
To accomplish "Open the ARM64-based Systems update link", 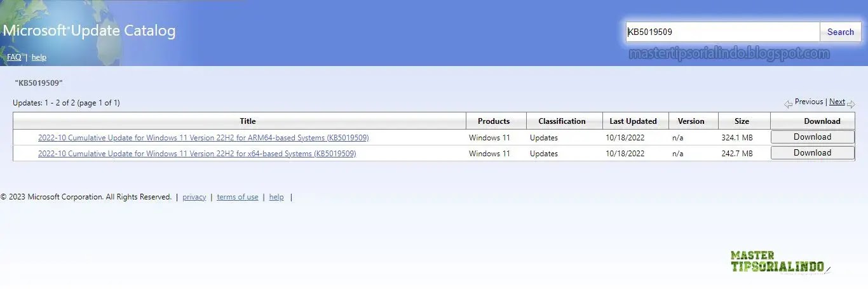I will click(203, 138).
